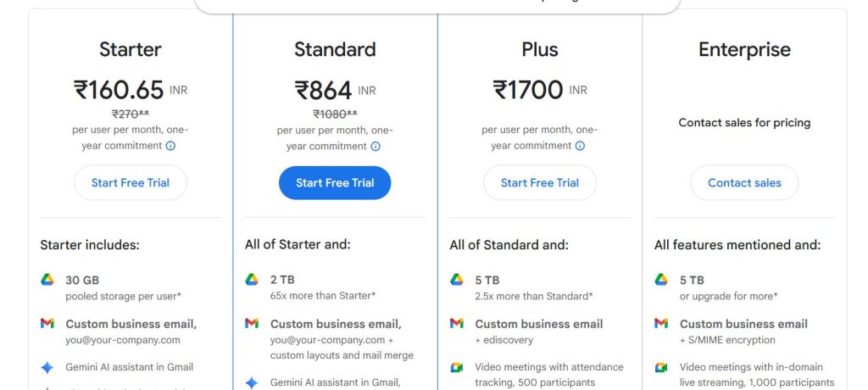The width and height of the screenshot is (868, 390).
Task: Click Contact sales for Enterprise
Action: [744, 183]
